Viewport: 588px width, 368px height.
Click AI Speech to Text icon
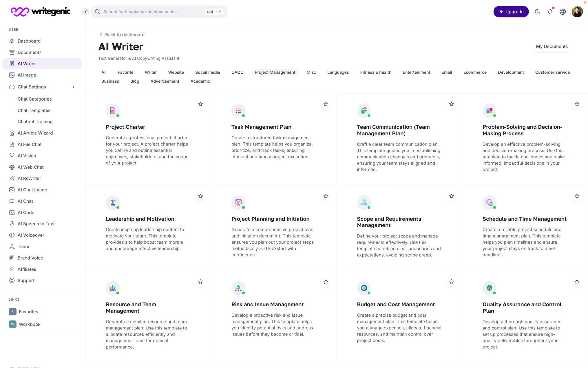(x=11, y=223)
